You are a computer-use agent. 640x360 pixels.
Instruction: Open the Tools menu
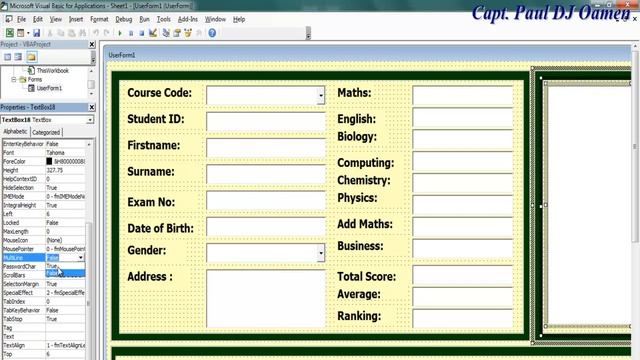[x=163, y=19]
